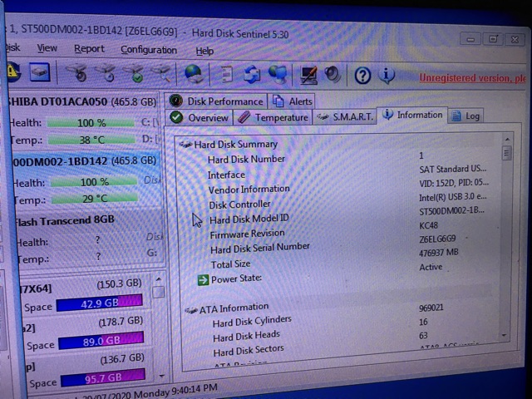Click the first disk test toolbar icon

pyautogui.click(x=77, y=72)
